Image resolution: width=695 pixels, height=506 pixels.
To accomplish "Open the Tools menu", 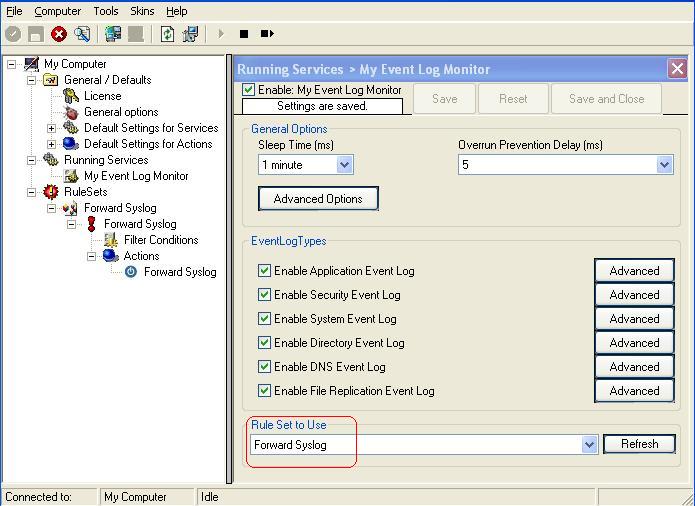I will pyautogui.click(x=105, y=11).
